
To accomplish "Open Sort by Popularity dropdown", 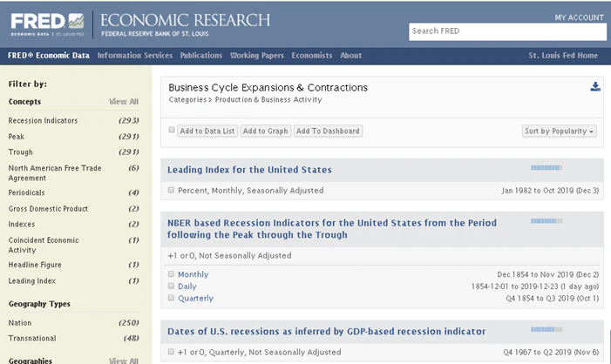I will (560, 131).
